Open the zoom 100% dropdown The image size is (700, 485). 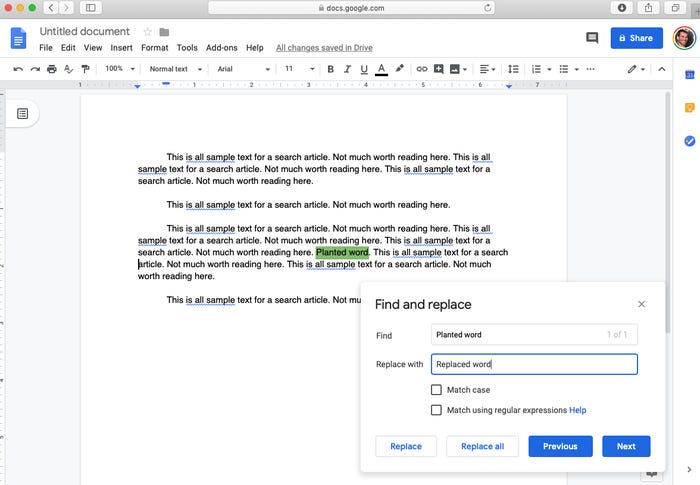point(120,69)
